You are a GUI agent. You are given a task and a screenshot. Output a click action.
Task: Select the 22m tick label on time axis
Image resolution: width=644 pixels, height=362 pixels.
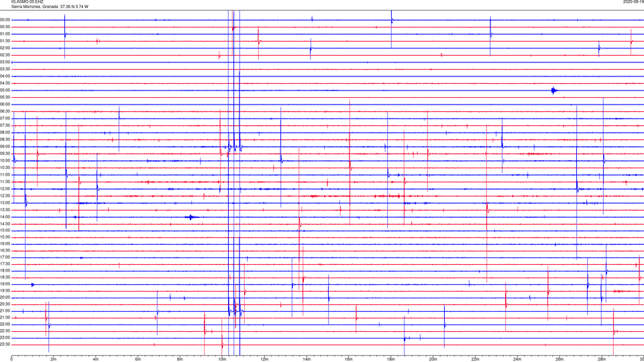pyautogui.click(x=475, y=359)
